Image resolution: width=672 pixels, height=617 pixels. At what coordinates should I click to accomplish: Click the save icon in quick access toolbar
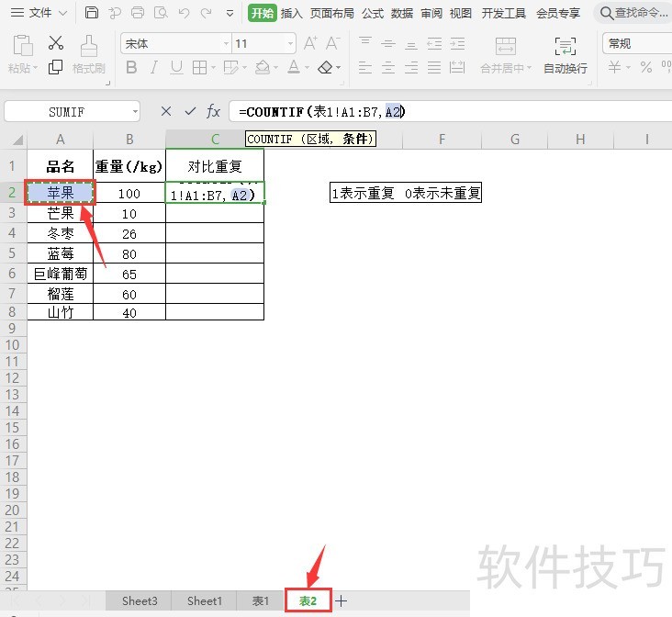click(91, 13)
